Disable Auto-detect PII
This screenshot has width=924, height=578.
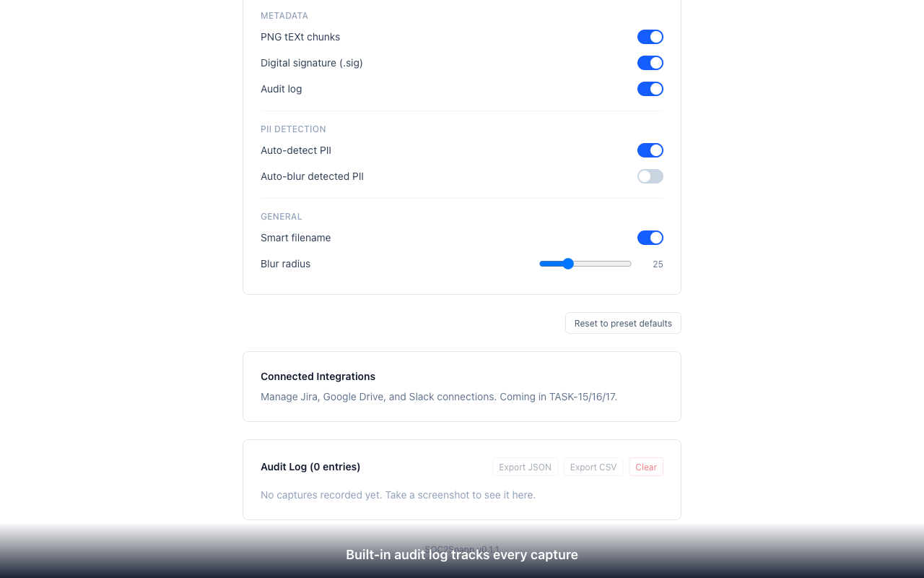point(650,150)
